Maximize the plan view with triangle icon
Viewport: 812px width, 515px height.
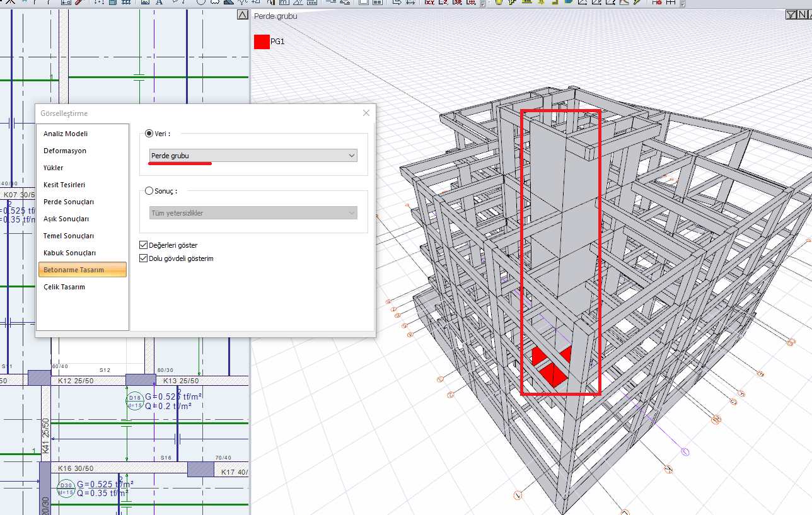pyautogui.click(x=243, y=16)
